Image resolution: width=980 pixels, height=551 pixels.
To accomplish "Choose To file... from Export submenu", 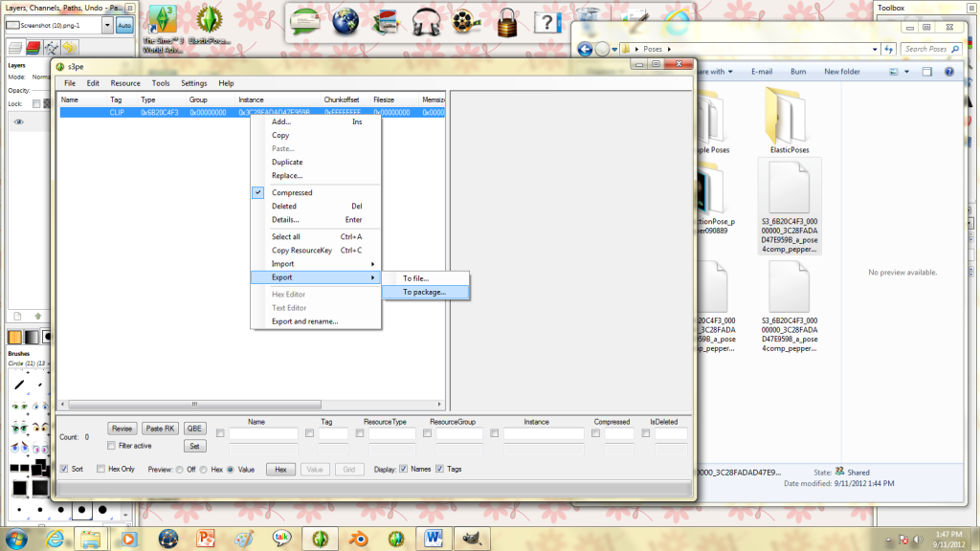I will tap(426, 278).
